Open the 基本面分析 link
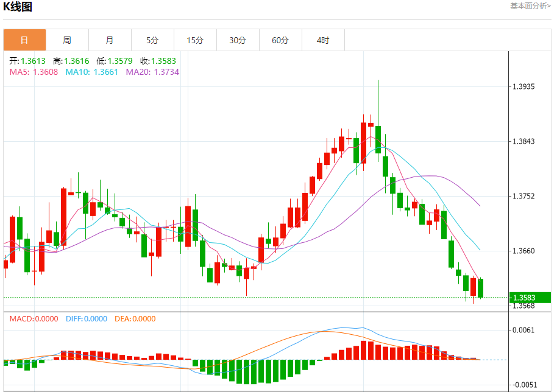 click(530, 5)
